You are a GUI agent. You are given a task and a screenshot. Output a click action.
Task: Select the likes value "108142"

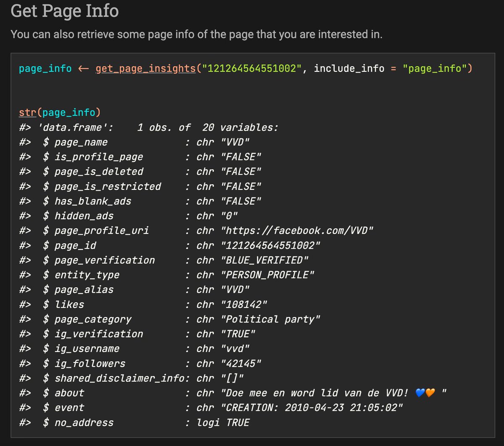(x=244, y=304)
